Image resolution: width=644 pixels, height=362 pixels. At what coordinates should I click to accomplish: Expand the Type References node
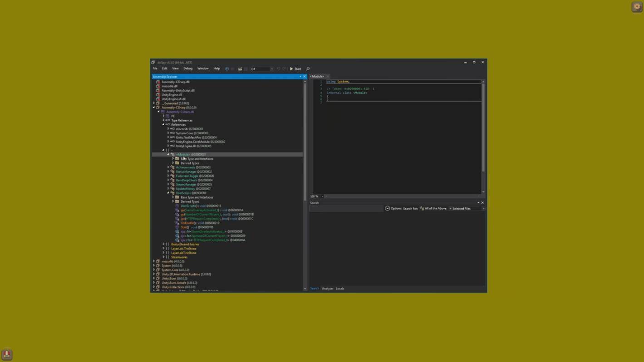click(x=163, y=120)
